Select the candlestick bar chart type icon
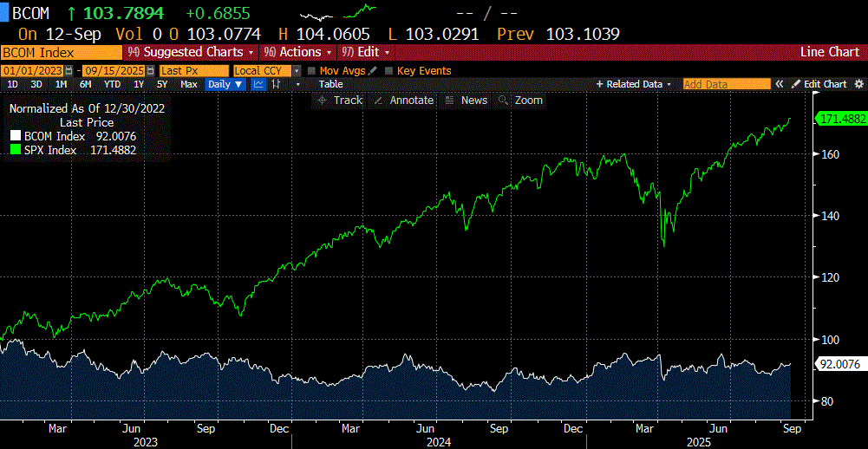 [x=277, y=84]
